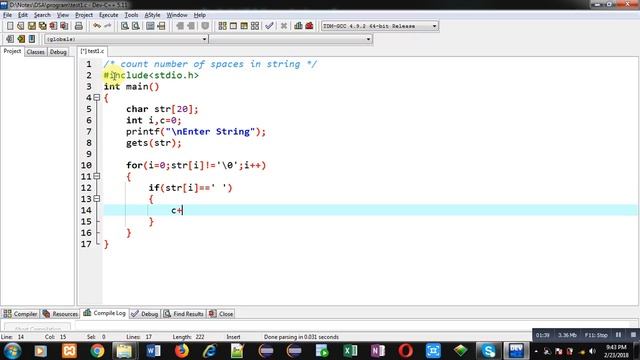640x360 pixels.
Task: Click the Goto Function toolbar icon
Action: click(x=150, y=26)
